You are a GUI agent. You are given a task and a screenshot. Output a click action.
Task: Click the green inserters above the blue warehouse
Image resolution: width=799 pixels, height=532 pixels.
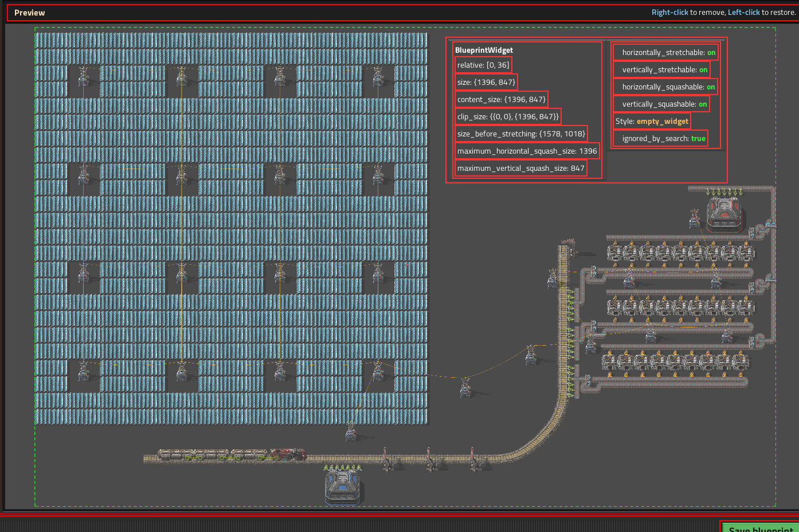tap(343, 467)
